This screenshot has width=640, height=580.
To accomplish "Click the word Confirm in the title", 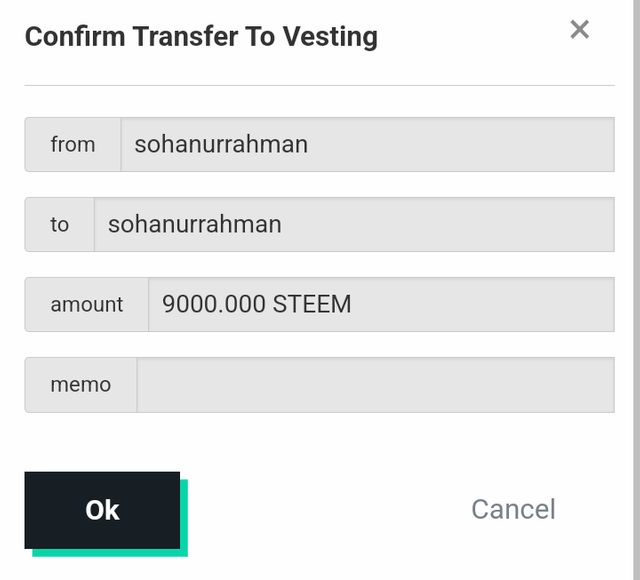I will [x=75, y=37].
